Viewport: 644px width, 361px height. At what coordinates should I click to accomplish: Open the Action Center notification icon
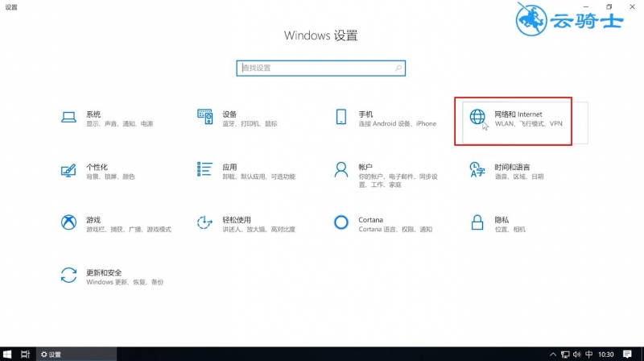coord(627,354)
